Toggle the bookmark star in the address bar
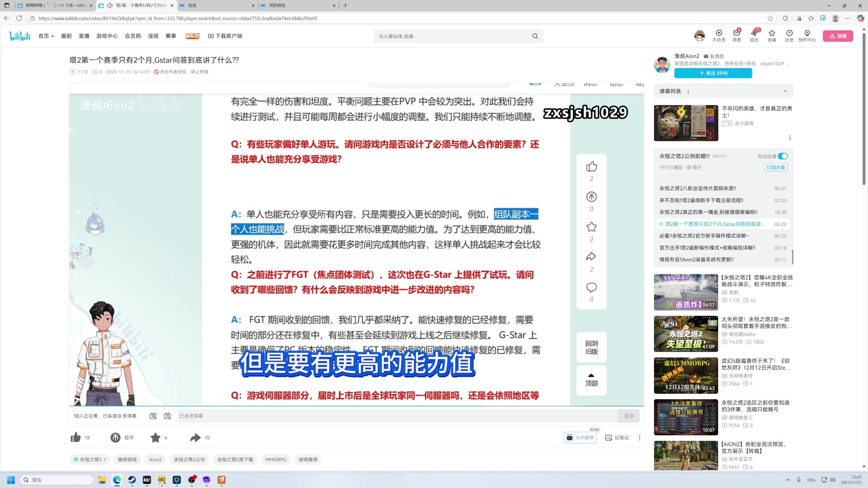The width and height of the screenshot is (868, 488). pos(770,18)
